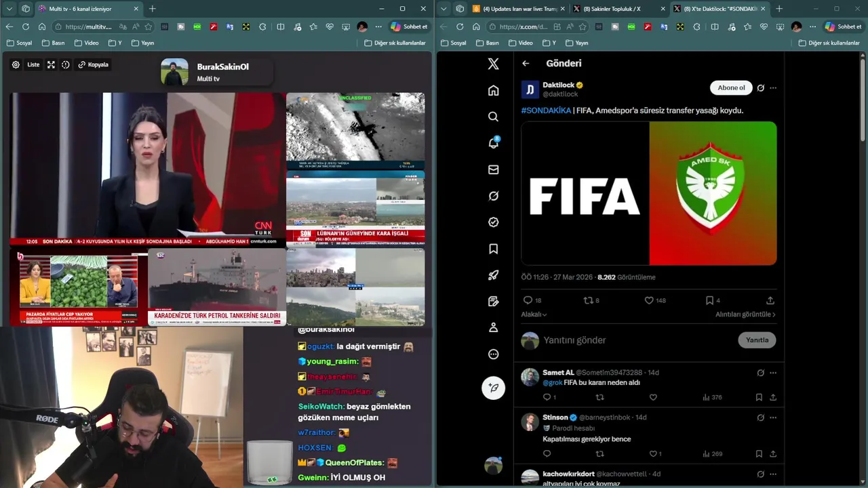The image size is (868, 488).
Task: Open the @grok mention in Samet AL's reply
Action: pyautogui.click(x=553, y=383)
